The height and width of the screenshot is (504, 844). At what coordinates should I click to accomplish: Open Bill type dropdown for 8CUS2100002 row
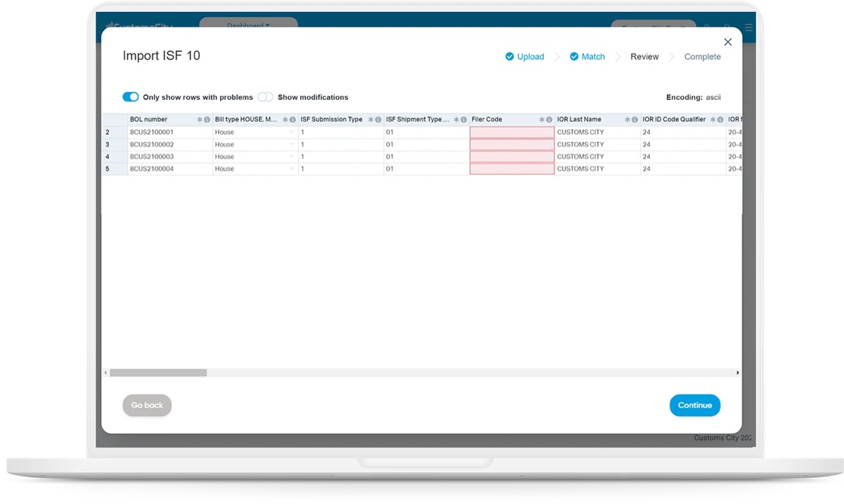pyautogui.click(x=292, y=144)
